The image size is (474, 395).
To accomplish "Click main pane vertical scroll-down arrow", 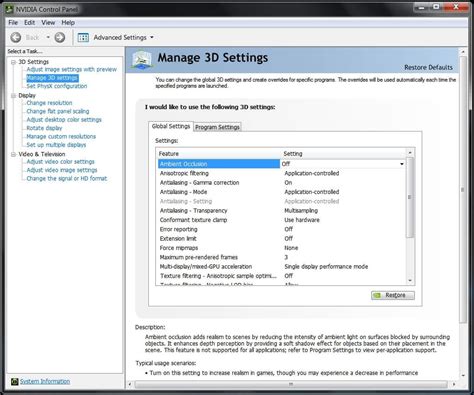I will tap(463, 376).
